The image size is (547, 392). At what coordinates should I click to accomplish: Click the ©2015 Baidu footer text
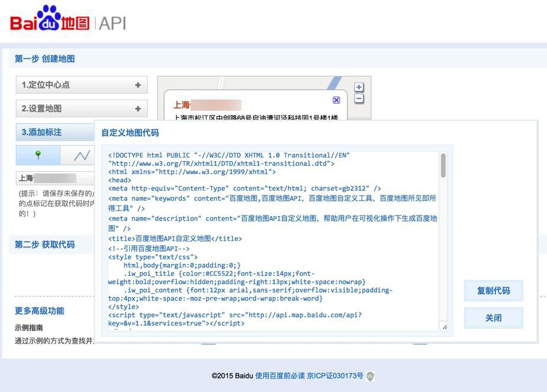point(232,376)
